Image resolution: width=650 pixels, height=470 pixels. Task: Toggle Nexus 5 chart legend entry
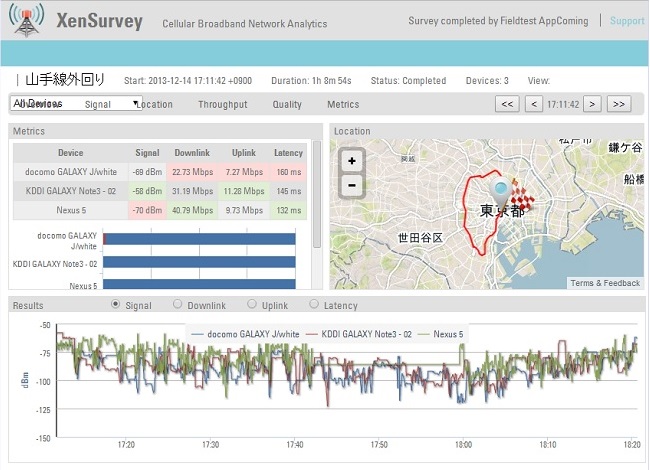point(440,334)
